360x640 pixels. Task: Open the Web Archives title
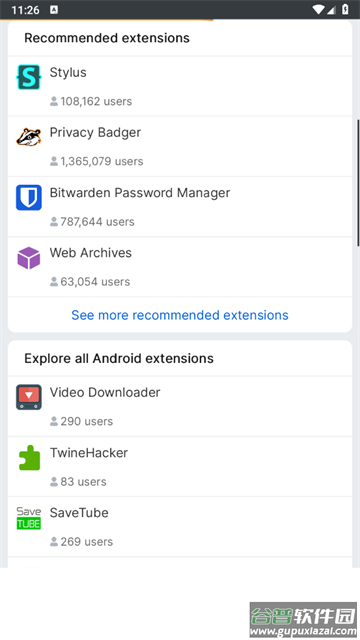(x=91, y=253)
